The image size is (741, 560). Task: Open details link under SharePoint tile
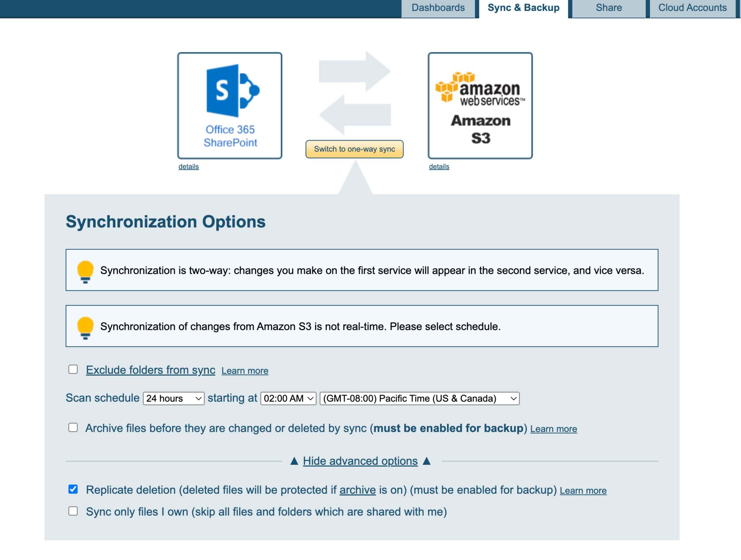(x=188, y=166)
